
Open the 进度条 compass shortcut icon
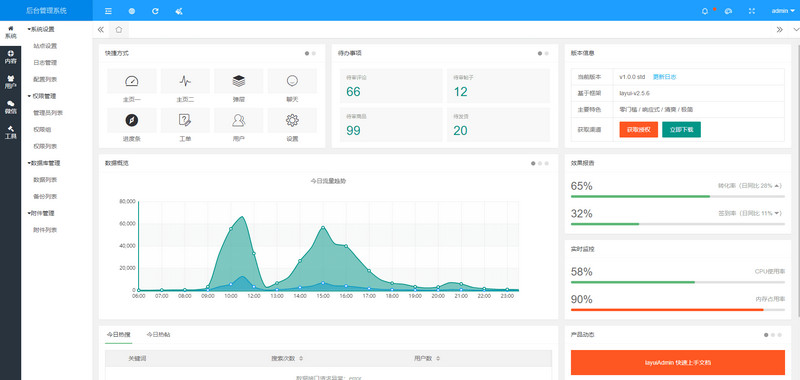(x=132, y=120)
